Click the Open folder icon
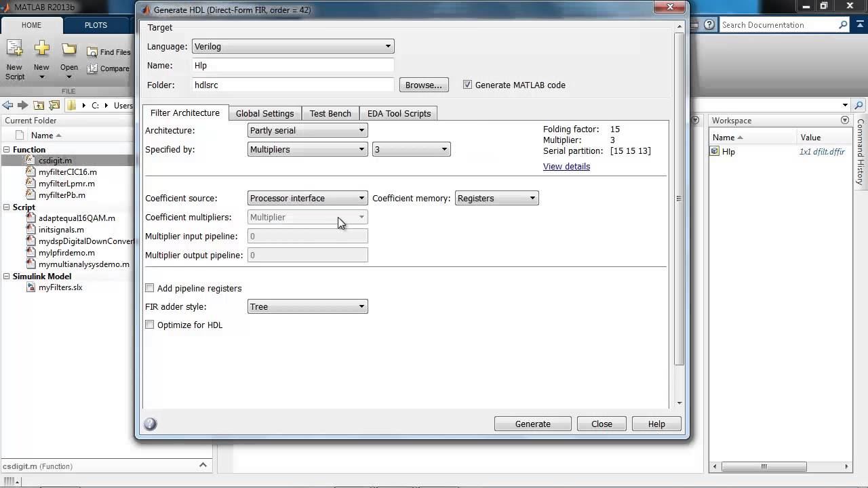Image resolution: width=868 pixels, height=488 pixels. point(69,49)
